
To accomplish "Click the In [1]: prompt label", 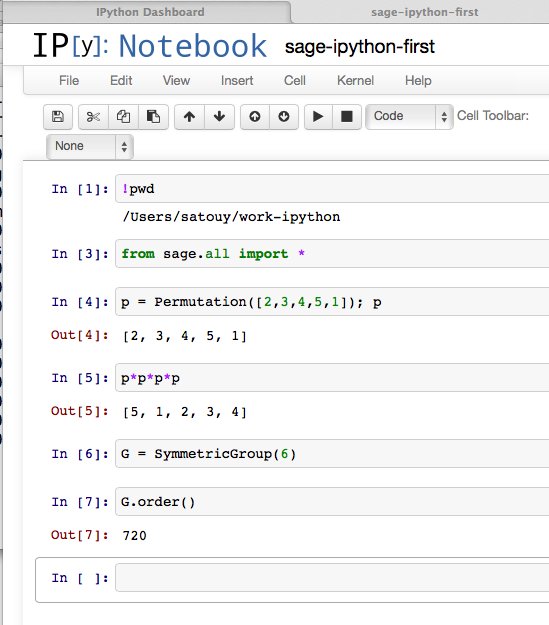I will [80, 189].
